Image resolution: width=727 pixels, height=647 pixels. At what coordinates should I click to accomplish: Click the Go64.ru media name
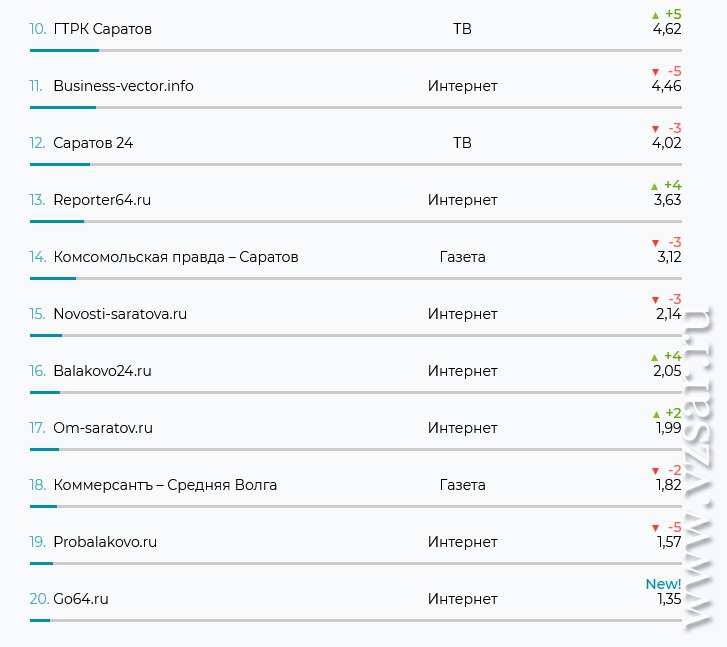[81, 599]
